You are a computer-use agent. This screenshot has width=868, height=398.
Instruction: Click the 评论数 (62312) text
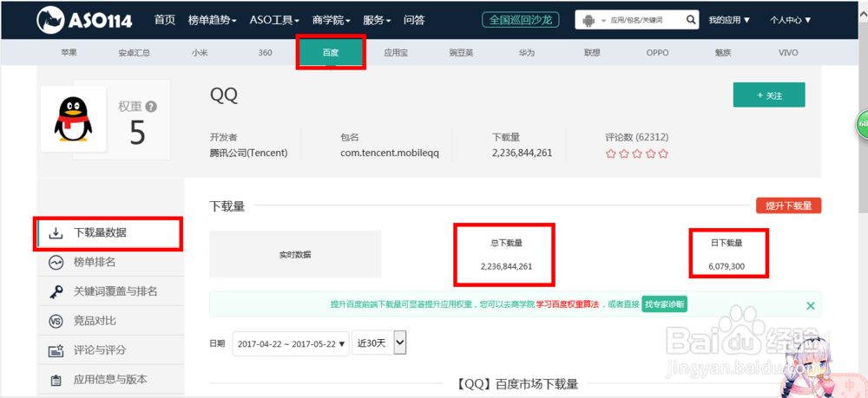tap(636, 137)
